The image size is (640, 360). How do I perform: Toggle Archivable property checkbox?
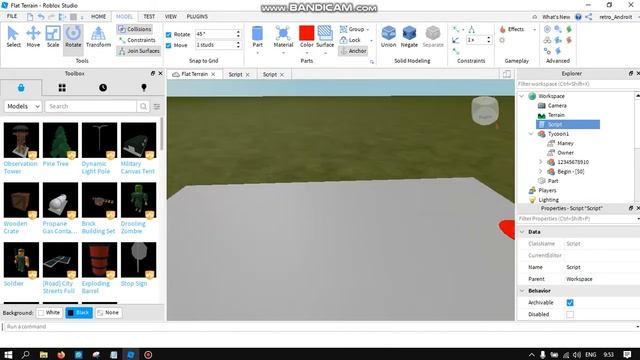570,302
